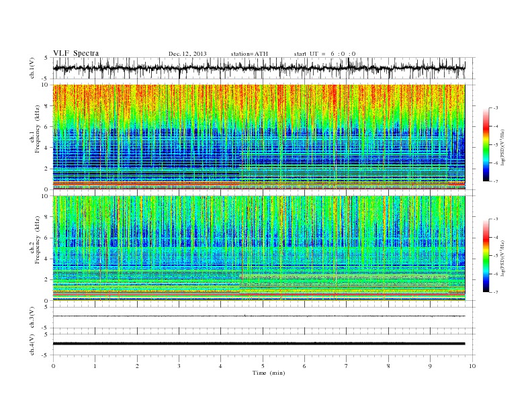This screenshot has width=532, height=411.
Task: Click the "8" kHz tick of ch.2 spectrogram
Action: (46, 217)
